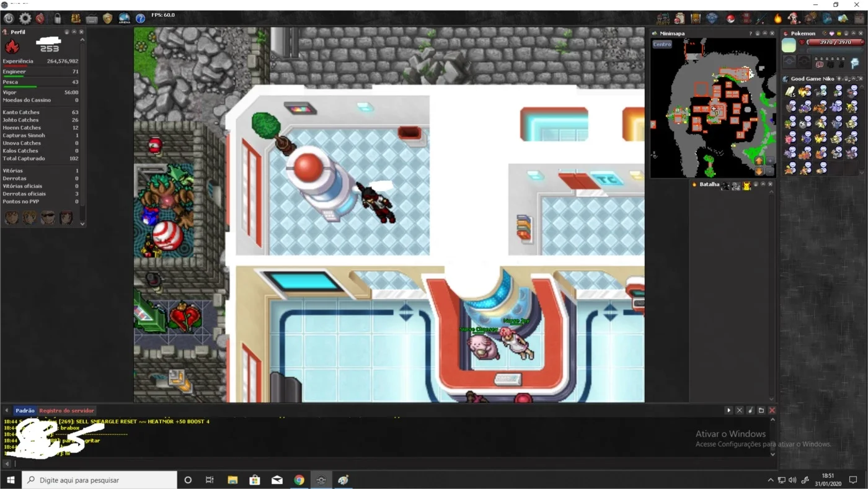Click the Good Game Niko panel scrollbar
This screenshot has height=489, width=868.
862,130
